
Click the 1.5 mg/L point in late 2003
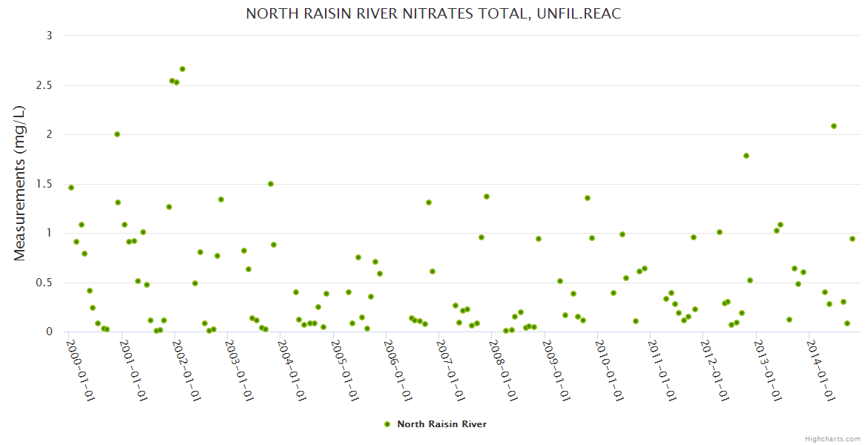pyautogui.click(x=271, y=184)
